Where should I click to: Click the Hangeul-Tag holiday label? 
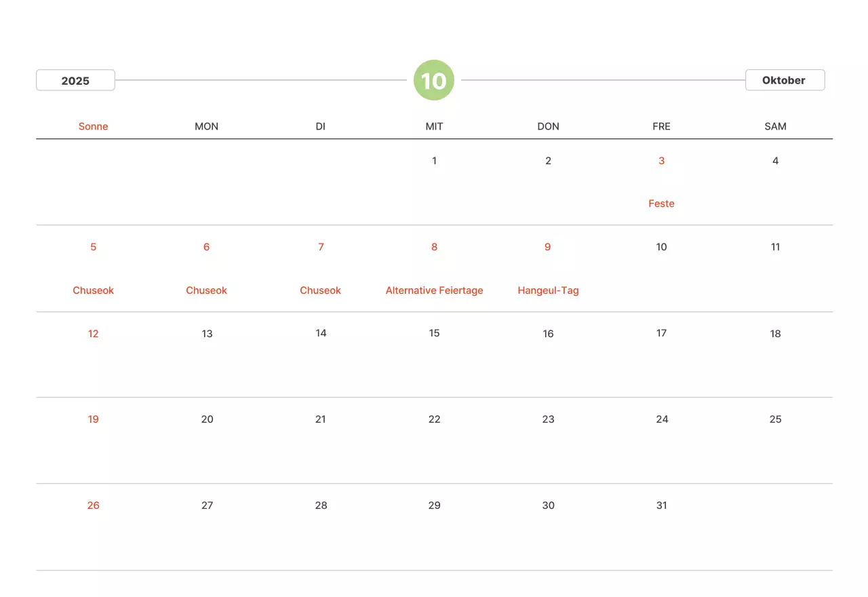548,290
